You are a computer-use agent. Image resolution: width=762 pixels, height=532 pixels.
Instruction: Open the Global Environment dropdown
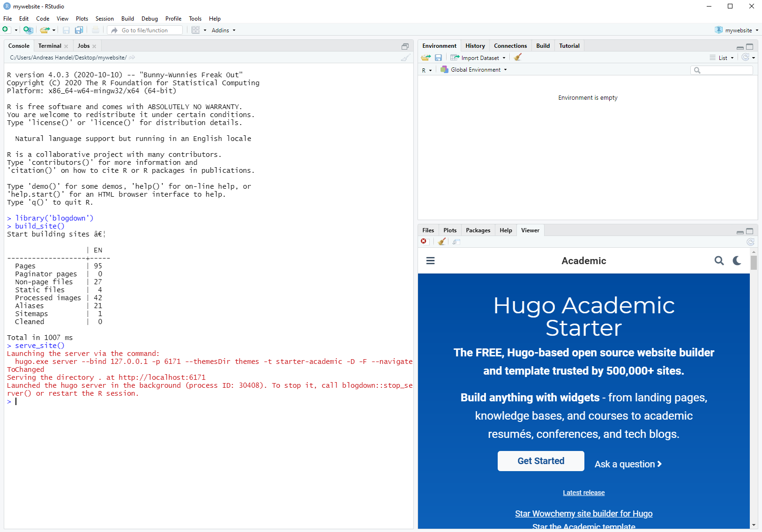474,70
